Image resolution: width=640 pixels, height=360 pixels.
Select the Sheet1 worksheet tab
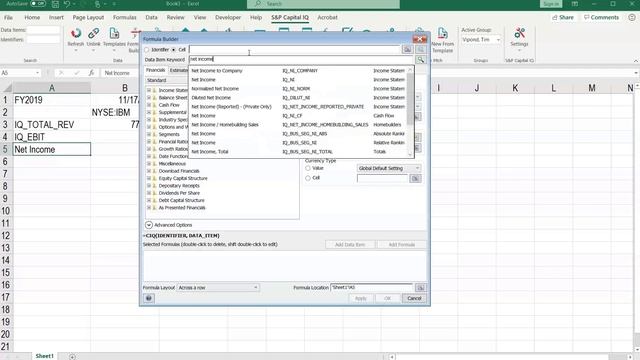[x=44, y=356]
